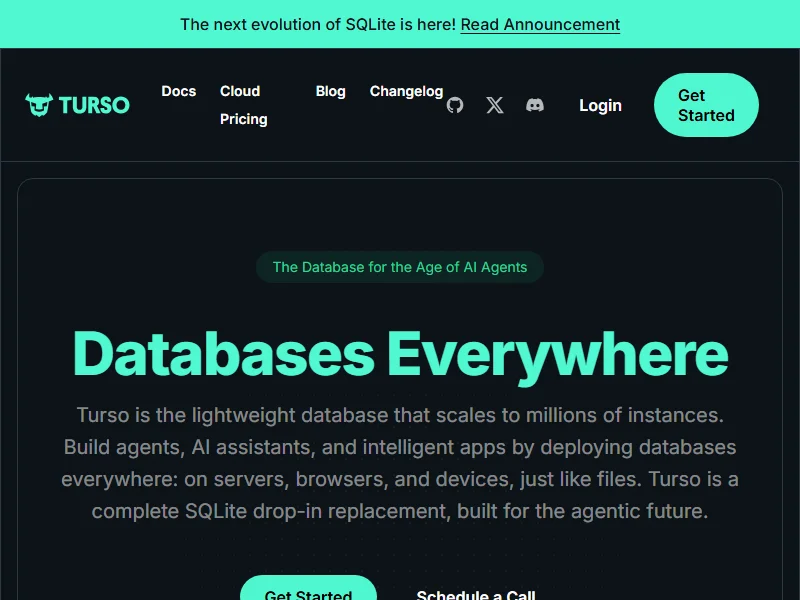Follow the Read Announcement link
The width and height of the screenshot is (800, 600).
point(540,24)
